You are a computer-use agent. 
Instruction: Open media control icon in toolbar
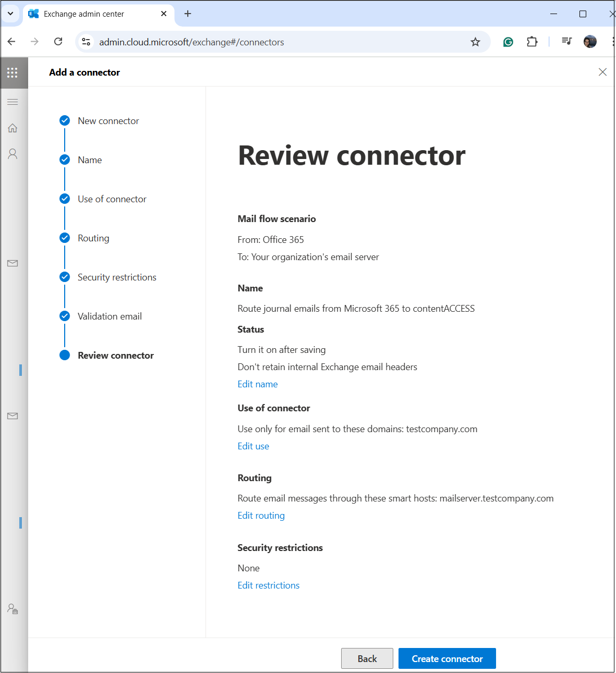pyautogui.click(x=566, y=41)
